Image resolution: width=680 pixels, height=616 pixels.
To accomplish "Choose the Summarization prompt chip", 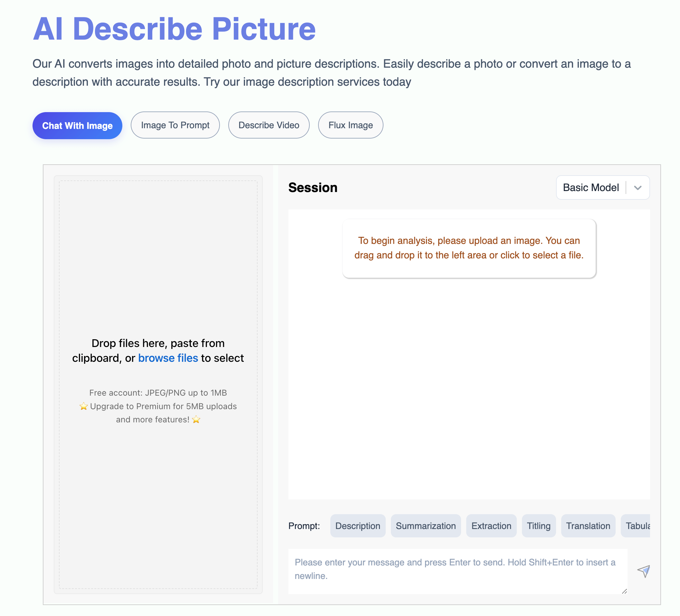I will (426, 525).
